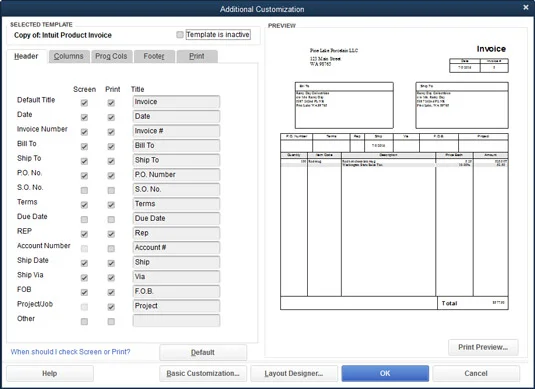
Task: Disable Screen for P.O. No.
Action: [84, 176]
